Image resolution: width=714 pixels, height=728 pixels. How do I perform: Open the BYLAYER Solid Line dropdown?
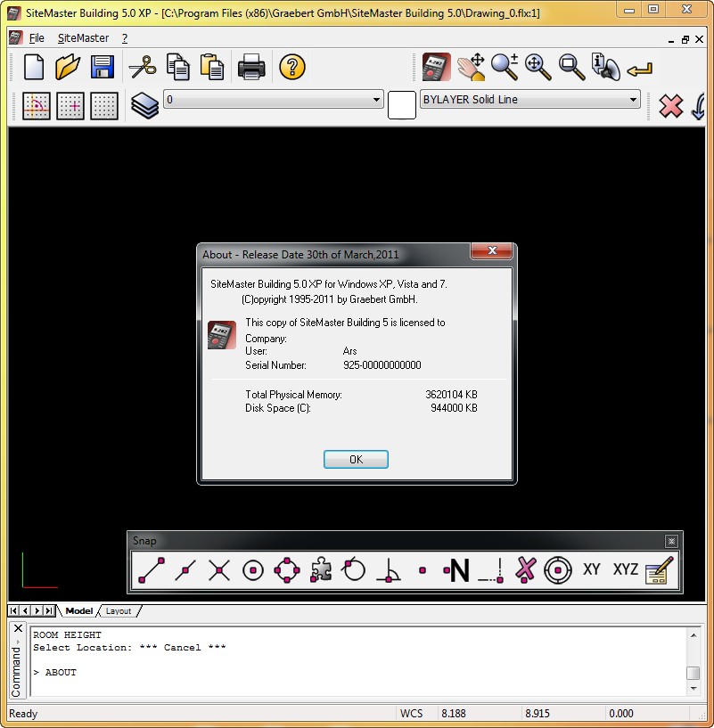point(530,100)
